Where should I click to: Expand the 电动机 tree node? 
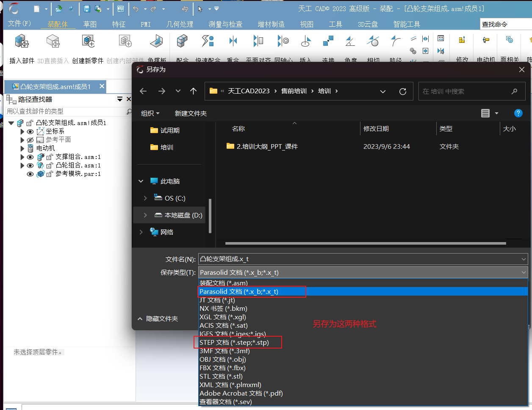click(22, 148)
